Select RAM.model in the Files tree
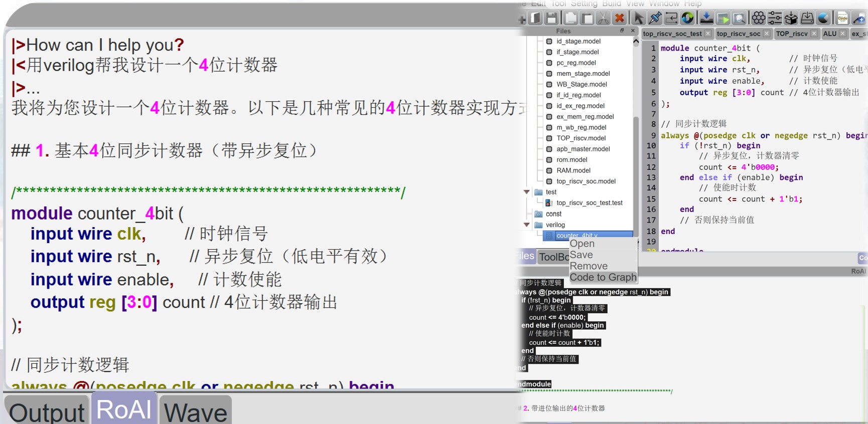Viewport: 868px width, 424px height. click(573, 170)
